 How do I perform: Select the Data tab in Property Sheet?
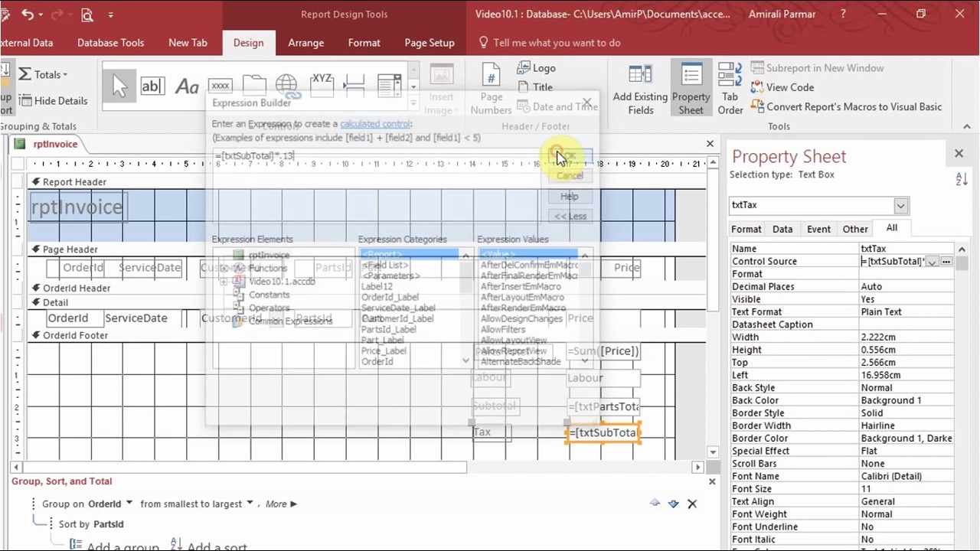[x=782, y=229]
